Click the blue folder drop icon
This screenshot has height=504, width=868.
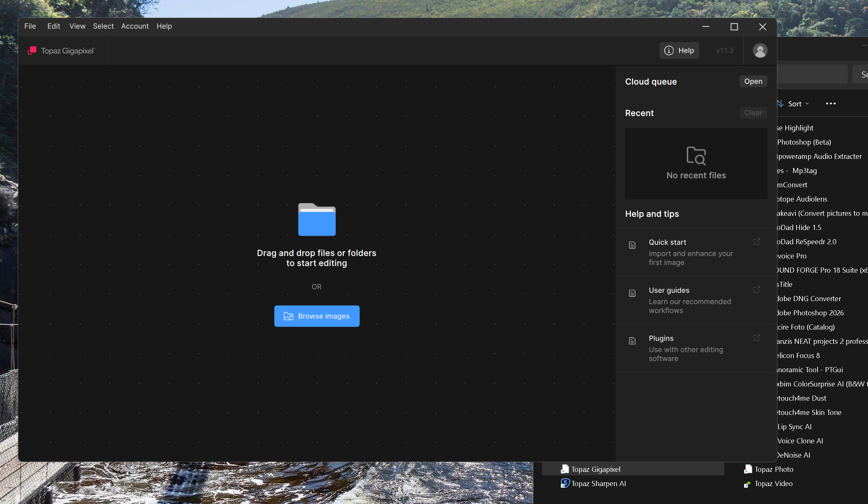pyautogui.click(x=317, y=220)
